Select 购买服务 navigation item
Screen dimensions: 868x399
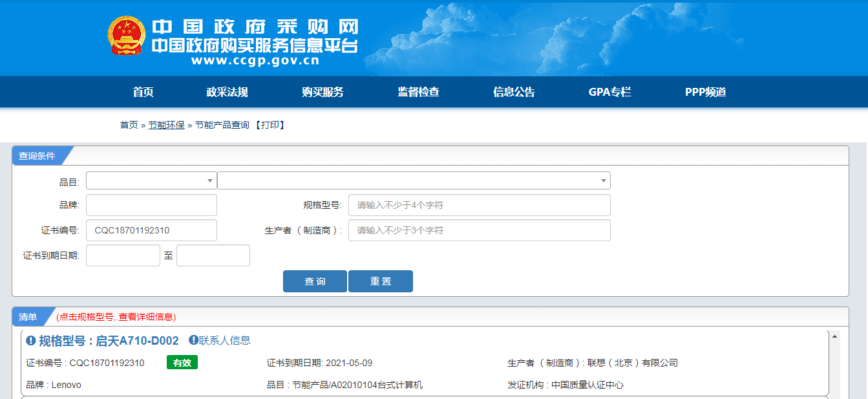tap(323, 92)
